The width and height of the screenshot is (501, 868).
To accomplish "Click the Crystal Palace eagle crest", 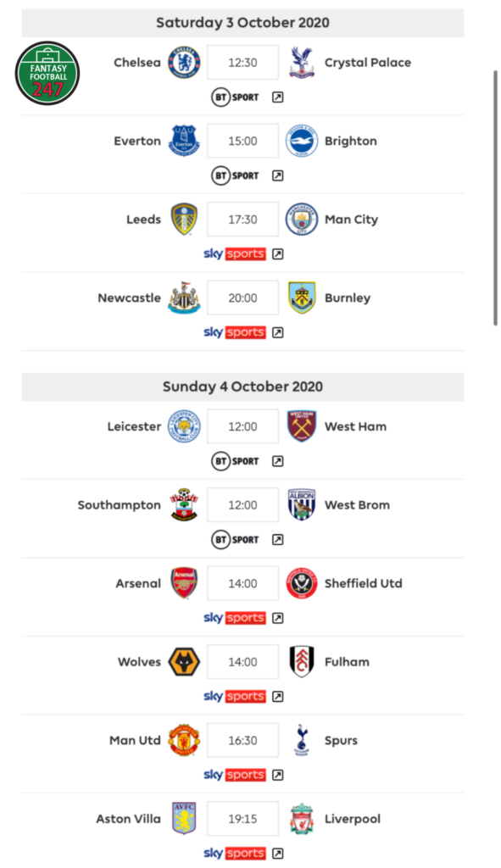I will (x=301, y=63).
